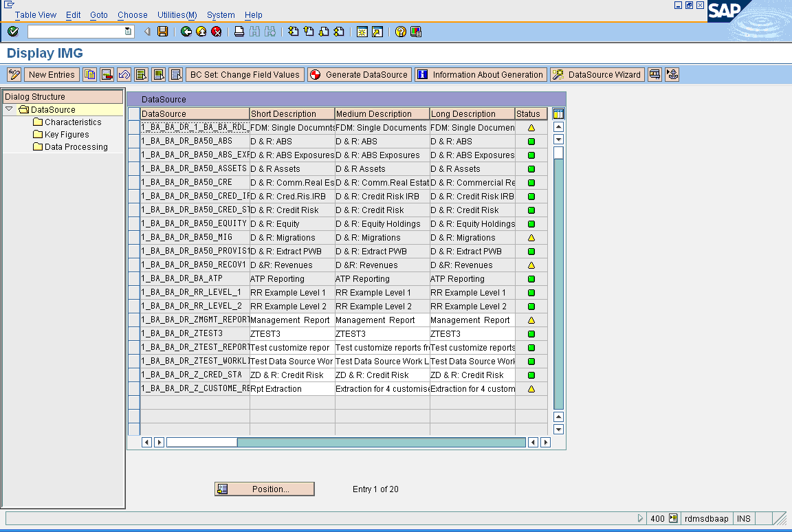Open the command field history dropdown

128,32
